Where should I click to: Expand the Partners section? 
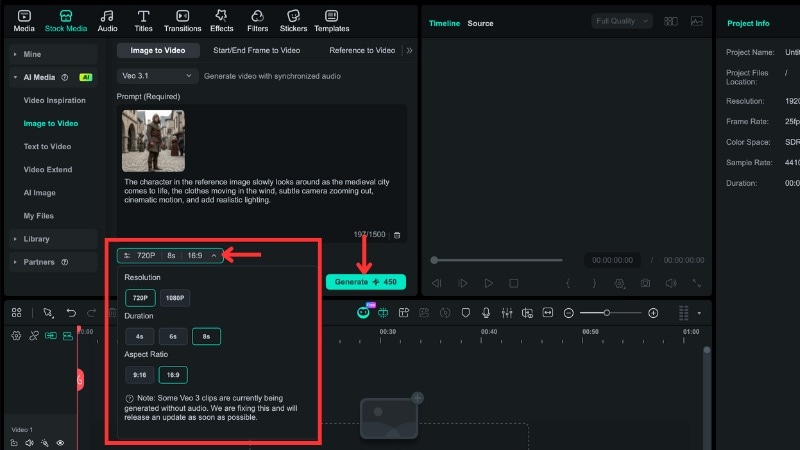(x=53, y=262)
